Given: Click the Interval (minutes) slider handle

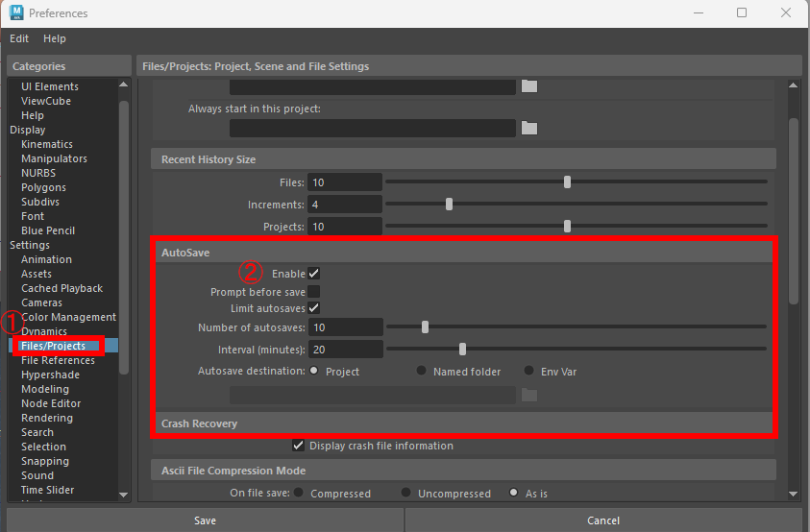Looking at the screenshot, I should pos(462,349).
